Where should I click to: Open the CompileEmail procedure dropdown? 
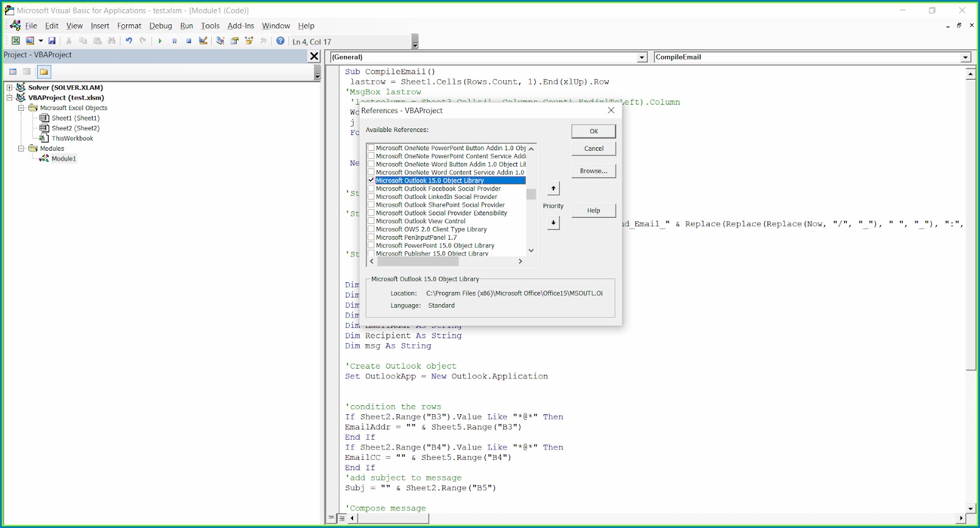pyautogui.click(x=965, y=57)
